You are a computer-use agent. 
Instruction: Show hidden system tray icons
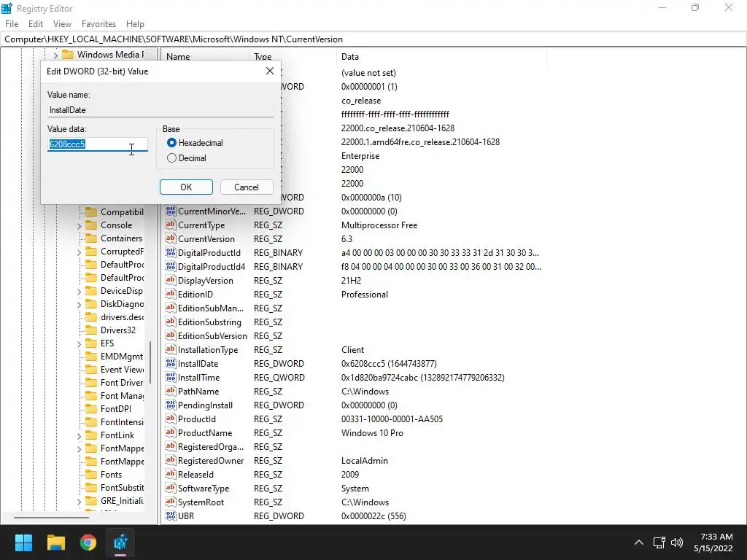(x=639, y=542)
